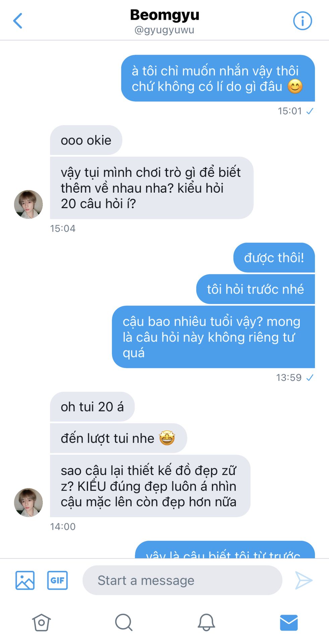Tap the '20 câu hỏi' message bubble
The width and height of the screenshot is (329, 644).
click(151, 188)
